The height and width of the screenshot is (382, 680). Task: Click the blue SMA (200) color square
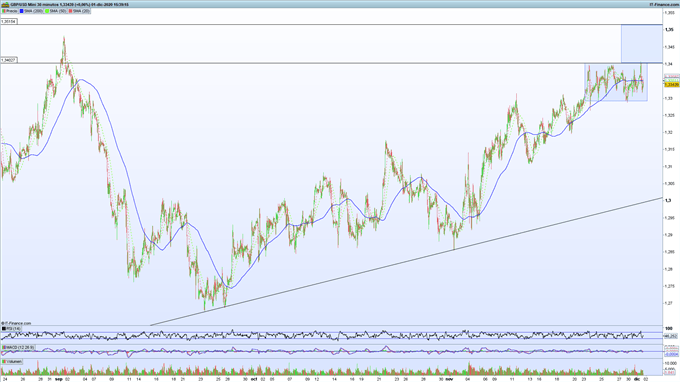(x=21, y=11)
